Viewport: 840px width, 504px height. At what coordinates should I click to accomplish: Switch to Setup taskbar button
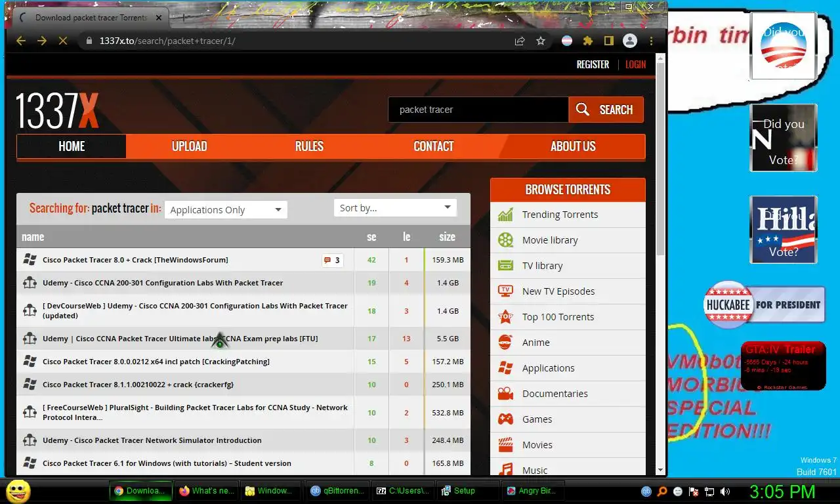467,491
